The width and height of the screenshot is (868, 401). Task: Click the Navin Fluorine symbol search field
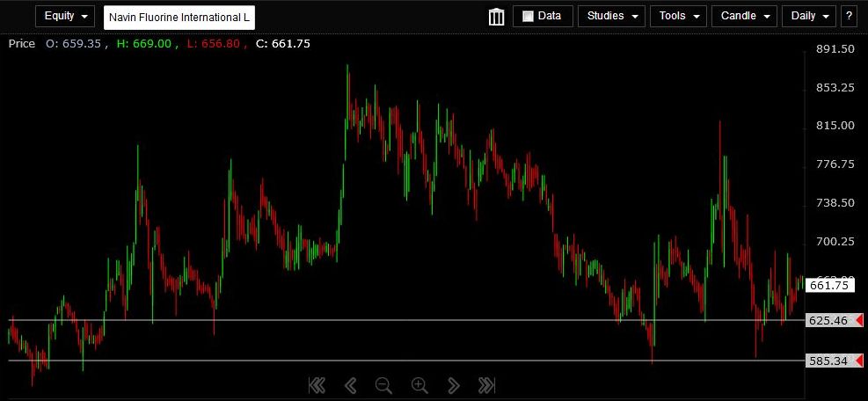click(179, 17)
